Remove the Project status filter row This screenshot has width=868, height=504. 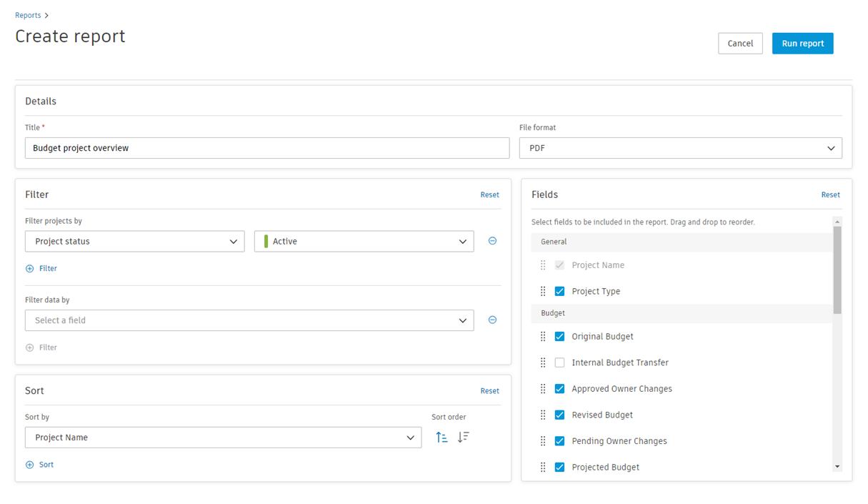[492, 241]
